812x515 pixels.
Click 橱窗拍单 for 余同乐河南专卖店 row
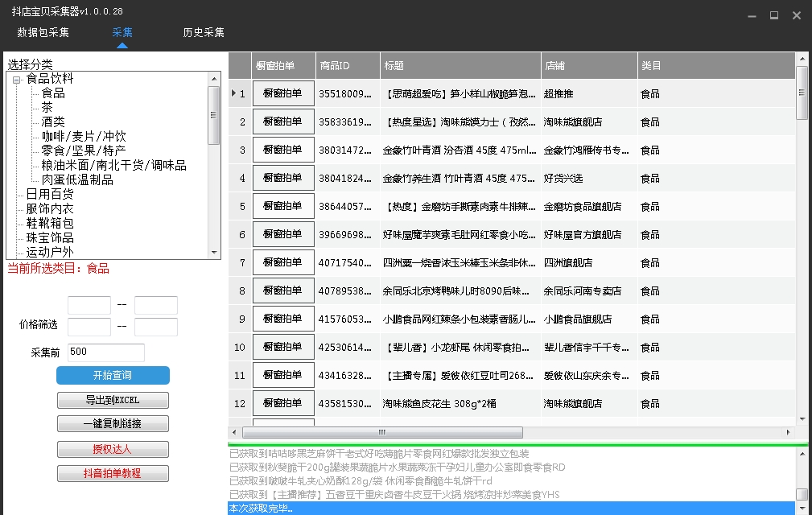(x=283, y=290)
